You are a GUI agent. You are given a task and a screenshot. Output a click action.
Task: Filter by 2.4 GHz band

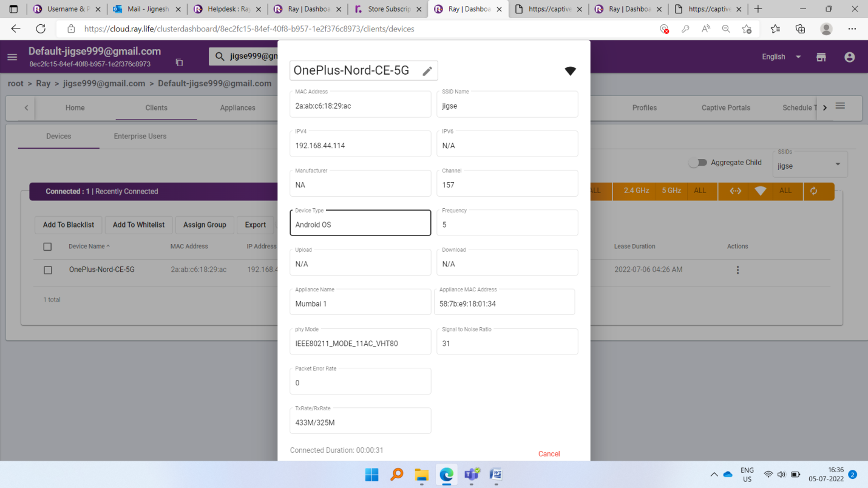point(636,191)
